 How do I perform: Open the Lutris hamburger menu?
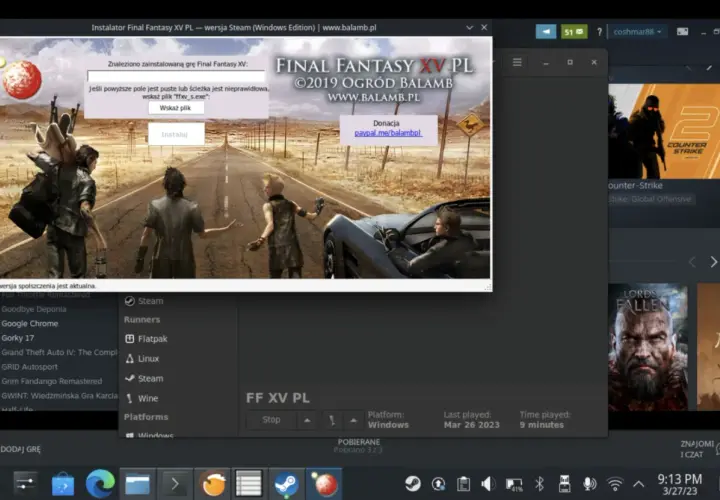pyautogui.click(x=517, y=62)
